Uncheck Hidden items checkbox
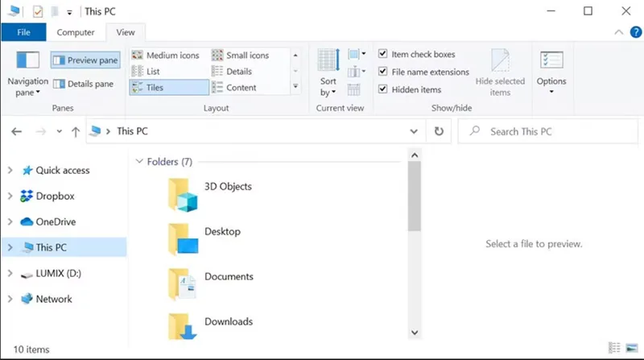Viewport: 644px width, 360px height. click(x=383, y=89)
